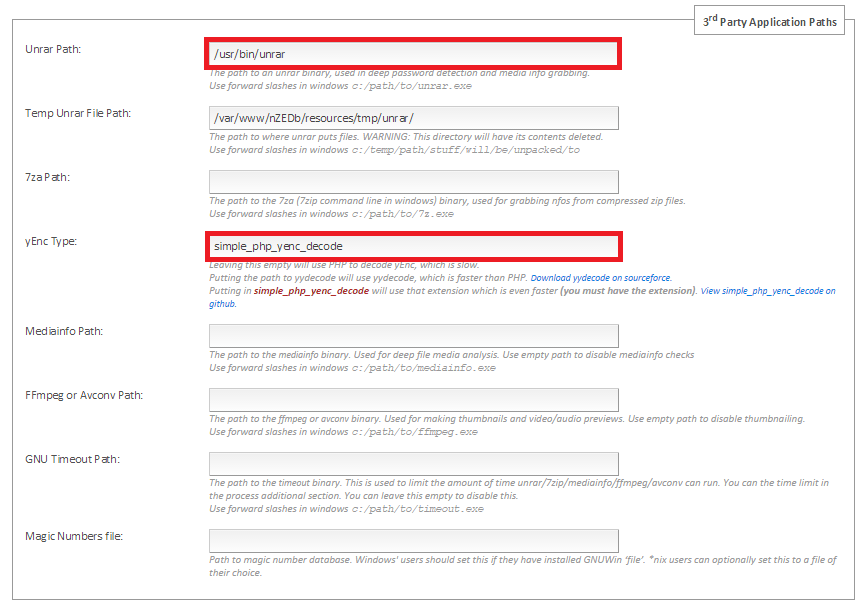Click the 'yEnc Type:' label
The image size is (863, 606).
(x=51, y=241)
